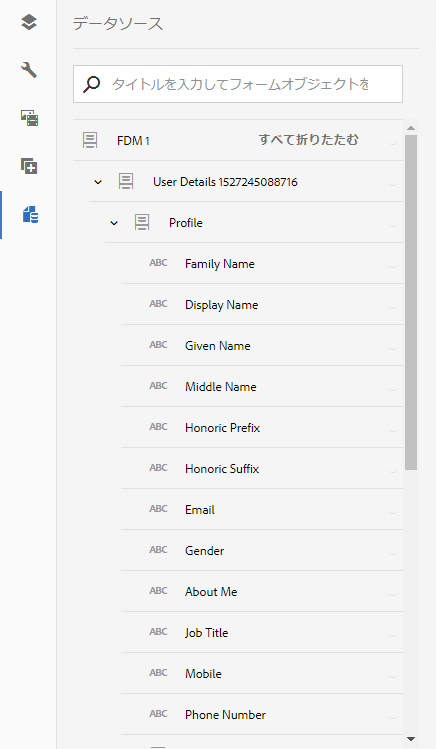
Task: Click the magnifier search icon
Action: click(x=92, y=84)
